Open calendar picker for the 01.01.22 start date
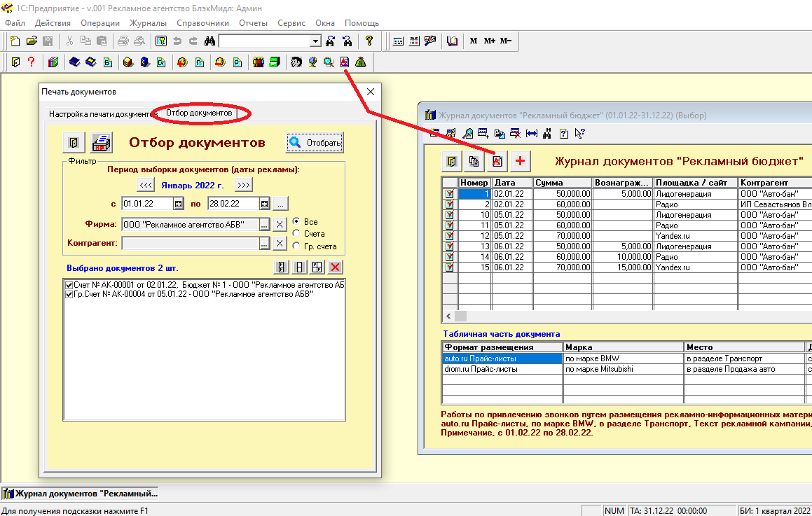The image size is (812, 516). pos(178,204)
